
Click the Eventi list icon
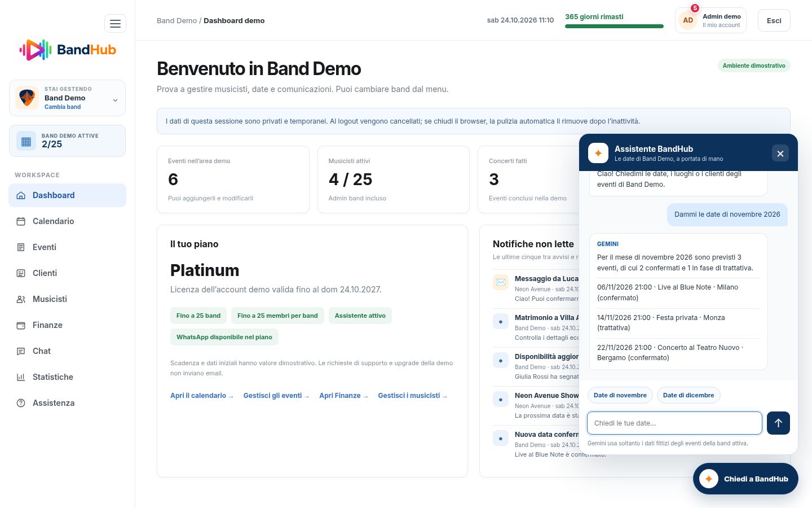click(21, 247)
